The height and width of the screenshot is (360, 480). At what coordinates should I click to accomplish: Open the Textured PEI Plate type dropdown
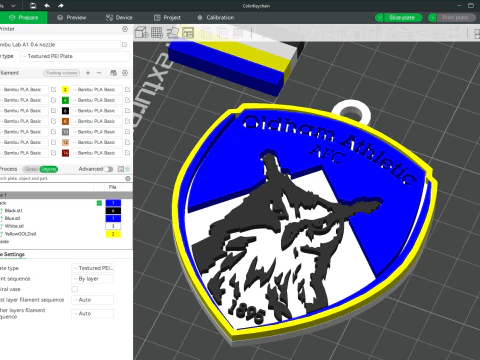75,56
